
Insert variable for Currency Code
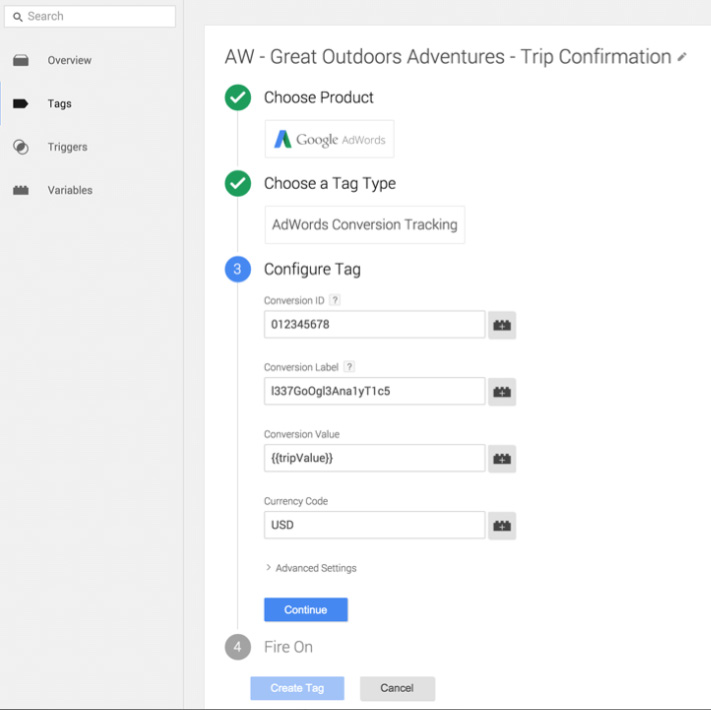(x=502, y=525)
